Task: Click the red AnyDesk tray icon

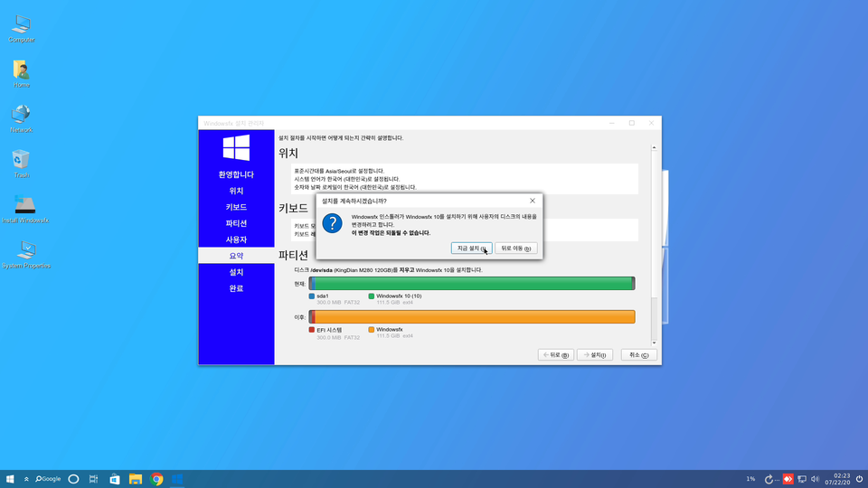Action: (788, 479)
